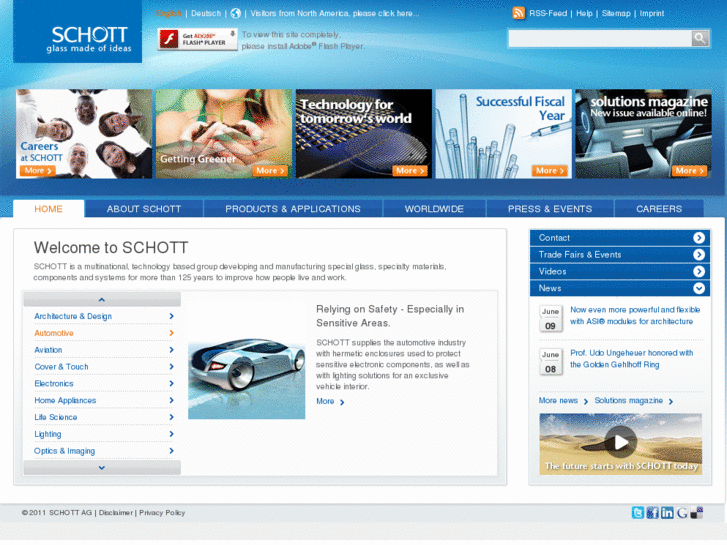Open Disclaimer link in footer

[x=115, y=513]
